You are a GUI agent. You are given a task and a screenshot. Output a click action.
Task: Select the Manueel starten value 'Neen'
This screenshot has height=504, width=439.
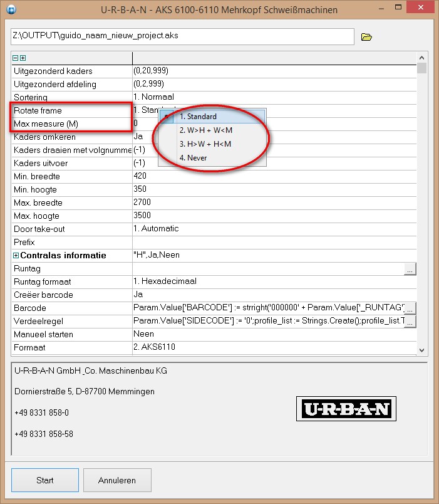coord(143,334)
